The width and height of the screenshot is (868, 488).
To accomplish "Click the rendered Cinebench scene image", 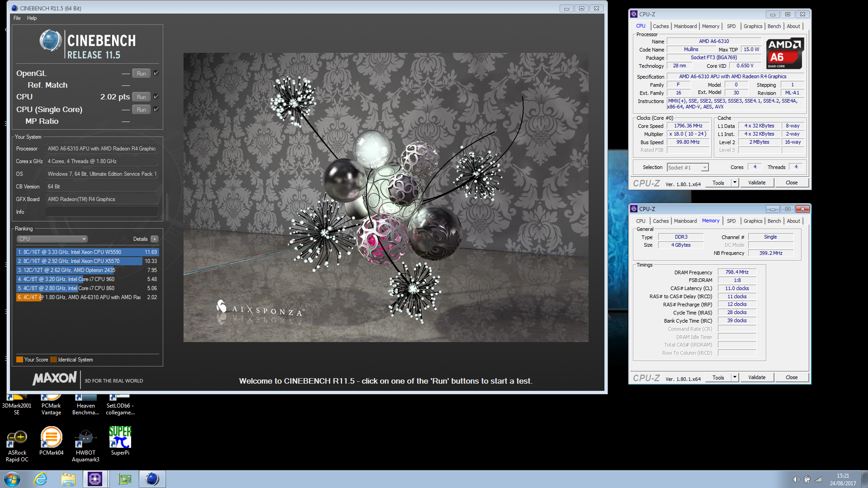I will click(386, 197).
